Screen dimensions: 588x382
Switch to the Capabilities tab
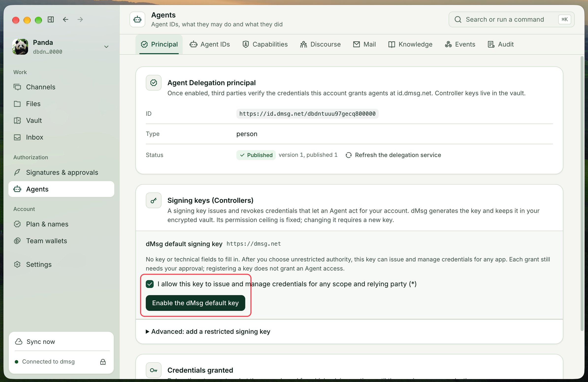click(x=265, y=45)
